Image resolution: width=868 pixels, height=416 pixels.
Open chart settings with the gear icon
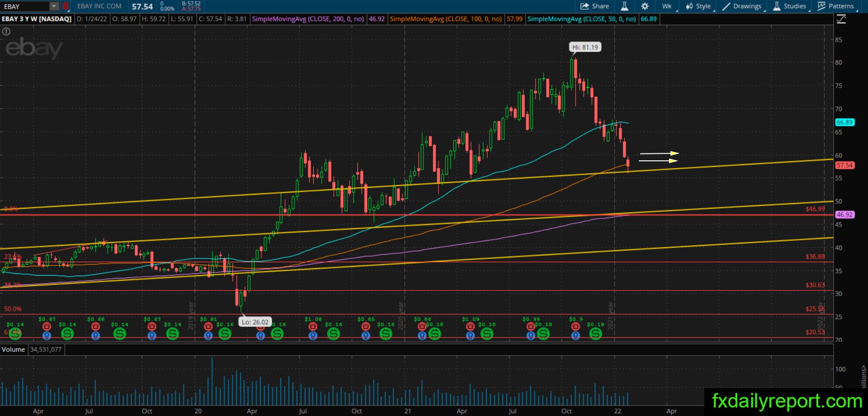[645, 6]
